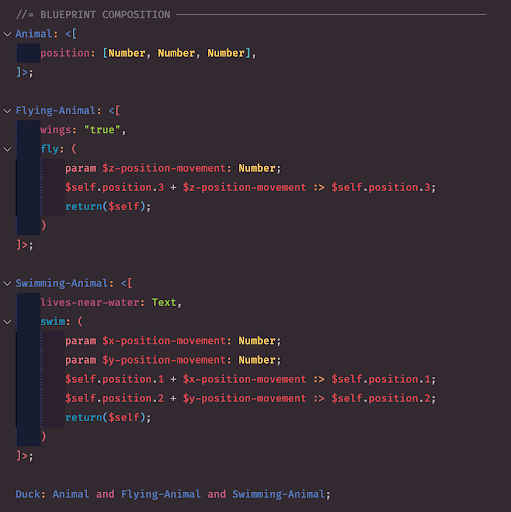Click the Flying-Animal blueprint name definition
Viewport: 511px width, 512px height.
tap(56, 111)
